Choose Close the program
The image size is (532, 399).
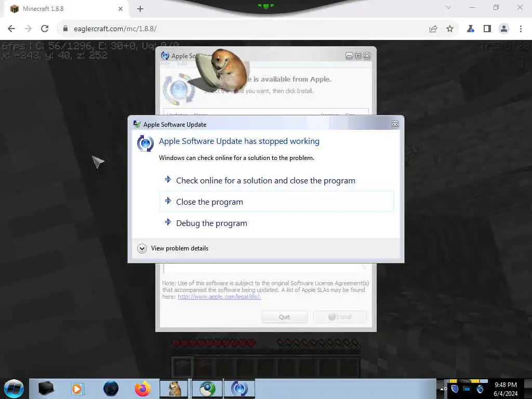[276, 202]
